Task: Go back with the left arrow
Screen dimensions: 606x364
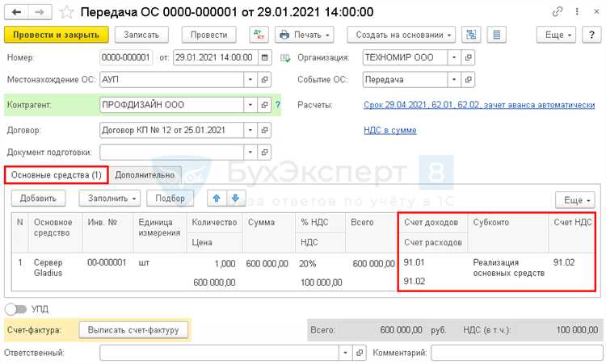Action: [x=16, y=12]
